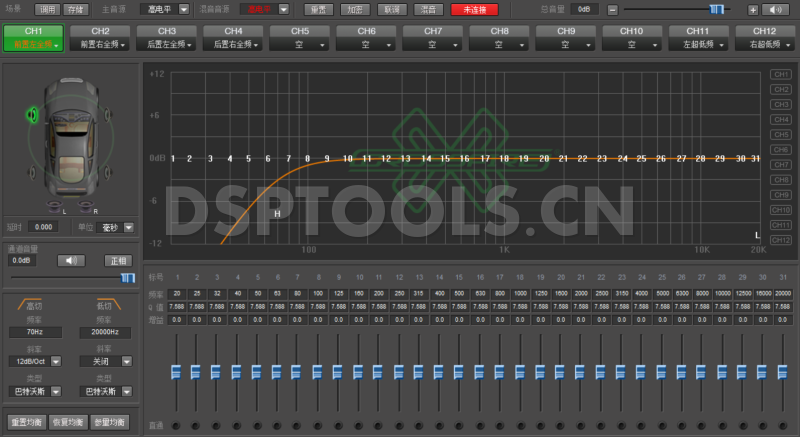Click the front-left speaker icon on car
This screenshot has width=800, height=437.
34,116
